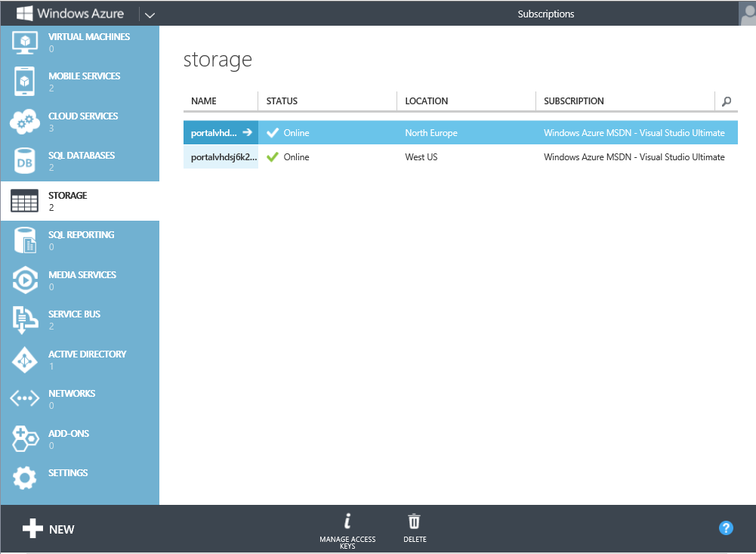Image resolution: width=756 pixels, height=554 pixels.
Task: Go to SERVICE BUS section label
Action: click(74, 314)
